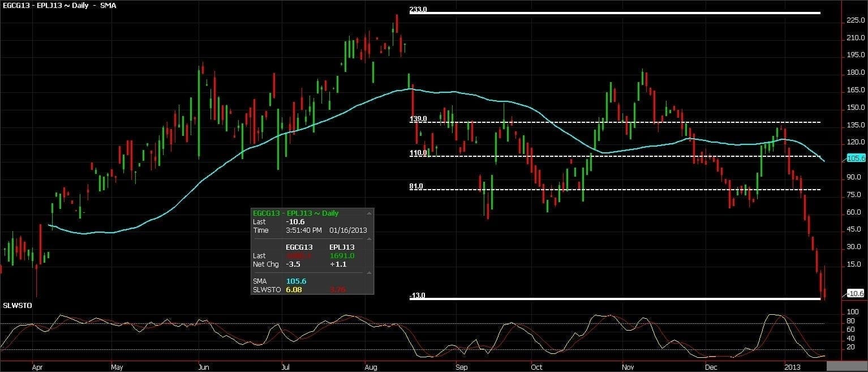This screenshot has width=868, height=372.
Task: Click the SMA value 105.6 in info box
Action: tap(297, 281)
